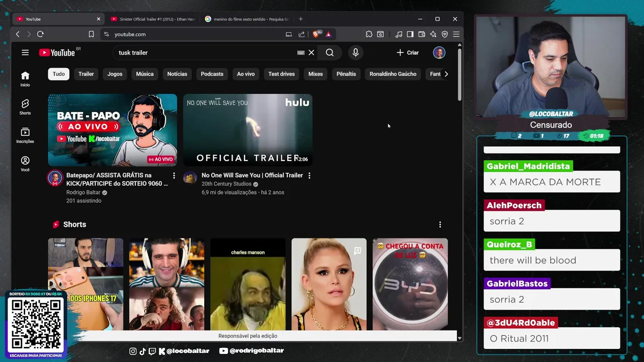The width and height of the screenshot is (644, 362).
Task: Open a new browser tab
Action: [301, 19]
